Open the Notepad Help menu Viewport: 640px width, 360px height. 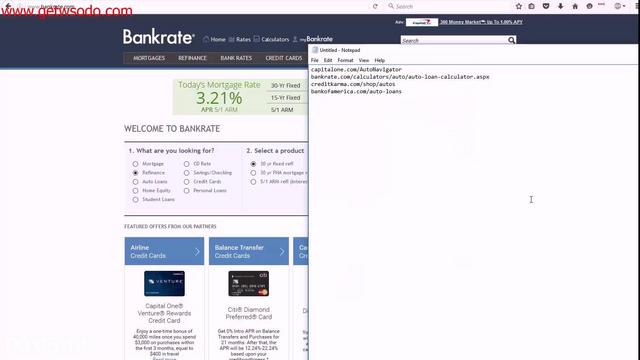pyautogui.click(x=380, y=60)
